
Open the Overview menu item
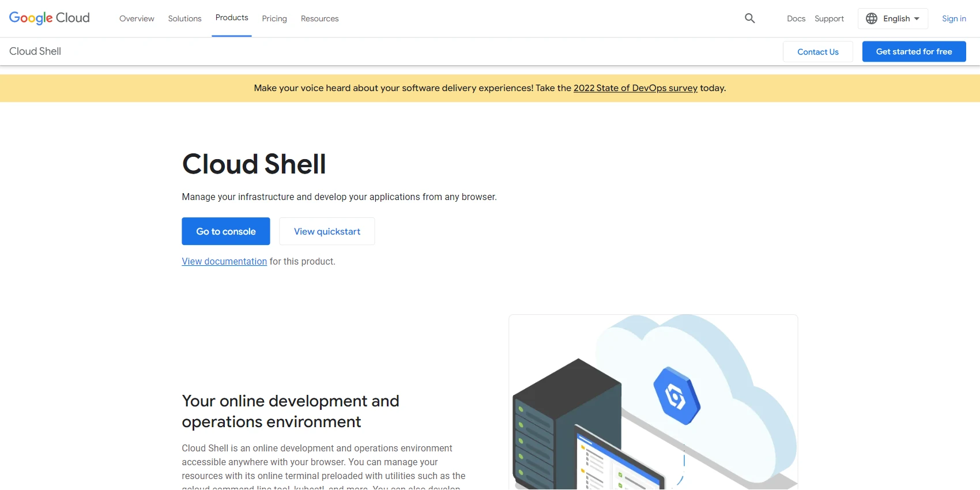click(x=137, y=18)
